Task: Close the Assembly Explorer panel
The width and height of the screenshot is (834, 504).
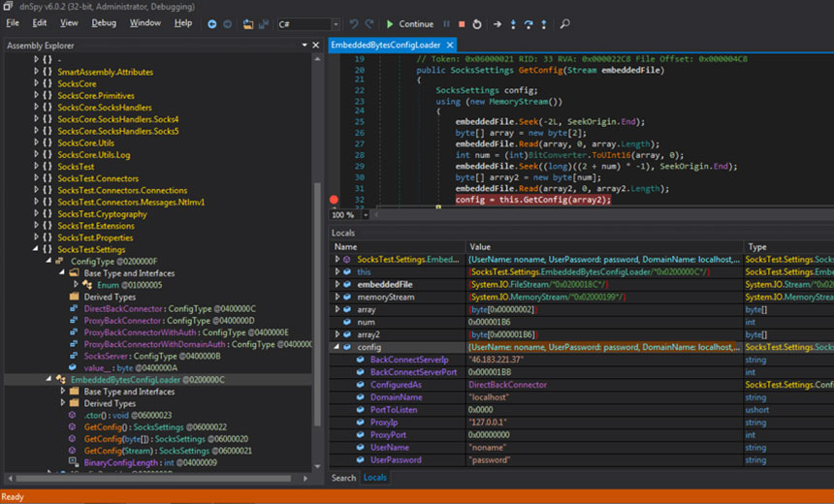Action: click(x=316, y=46)
